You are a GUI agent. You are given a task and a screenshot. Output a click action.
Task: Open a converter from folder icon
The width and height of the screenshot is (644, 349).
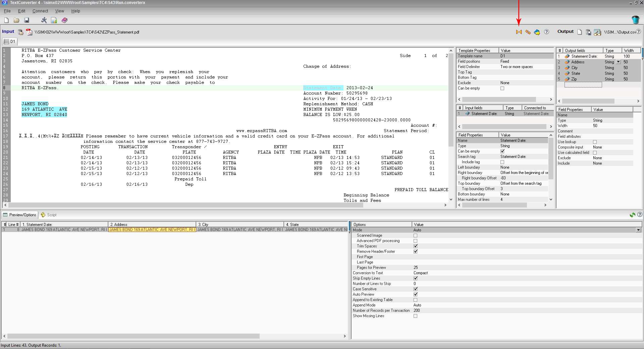point(16,20)
